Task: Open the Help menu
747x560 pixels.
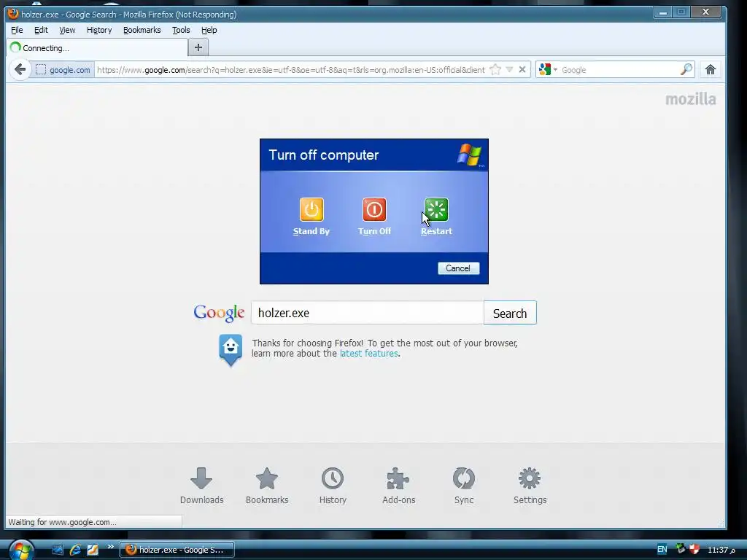Action: click(x=209, y=30)
